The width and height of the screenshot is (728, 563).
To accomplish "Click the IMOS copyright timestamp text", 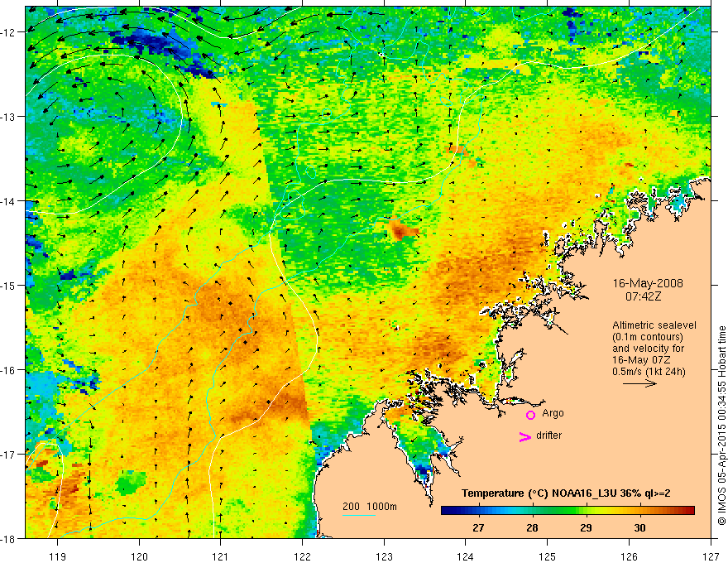I will pyautogui.click(x=721, y=425).
